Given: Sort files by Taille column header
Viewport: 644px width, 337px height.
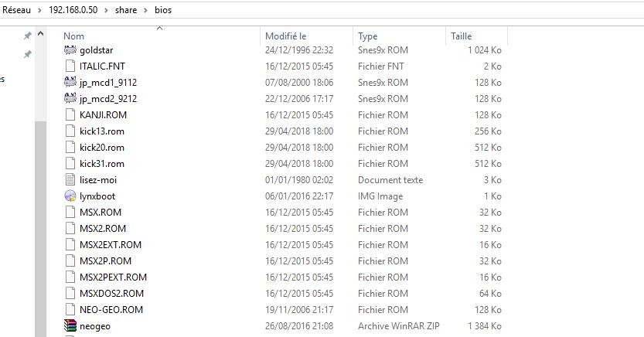Looking at the screenshot, I should pyautogui.click(x=462, y=36).
